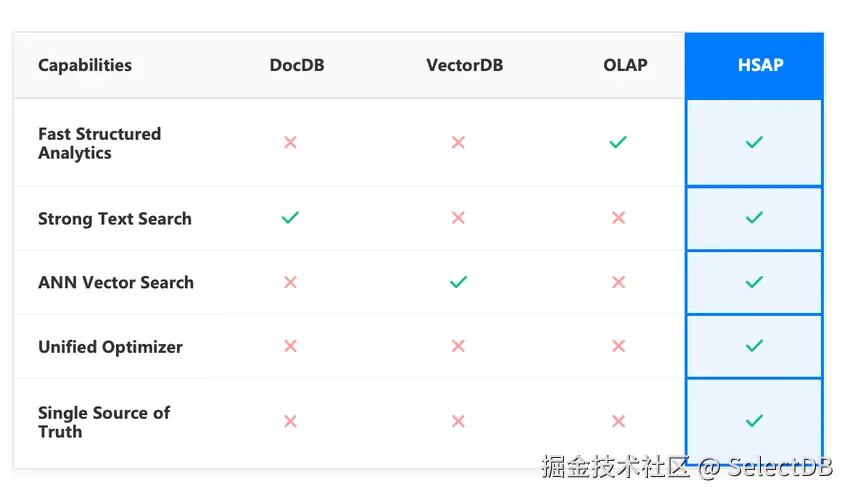Click the VectorDB cross for Strong Text Search
Viewport: 850px width, 497px height.
pyautogui.click(x=458, y=217)
